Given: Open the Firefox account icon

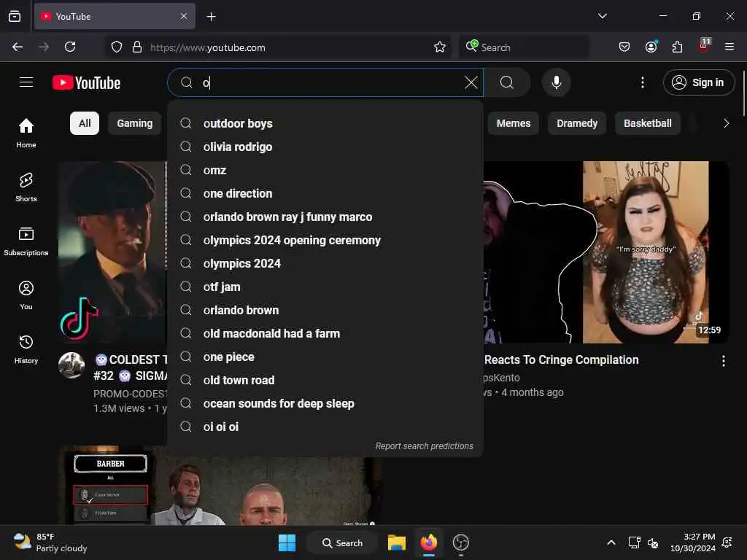Looking at the screenshot, I should click(x=651, y=47).
